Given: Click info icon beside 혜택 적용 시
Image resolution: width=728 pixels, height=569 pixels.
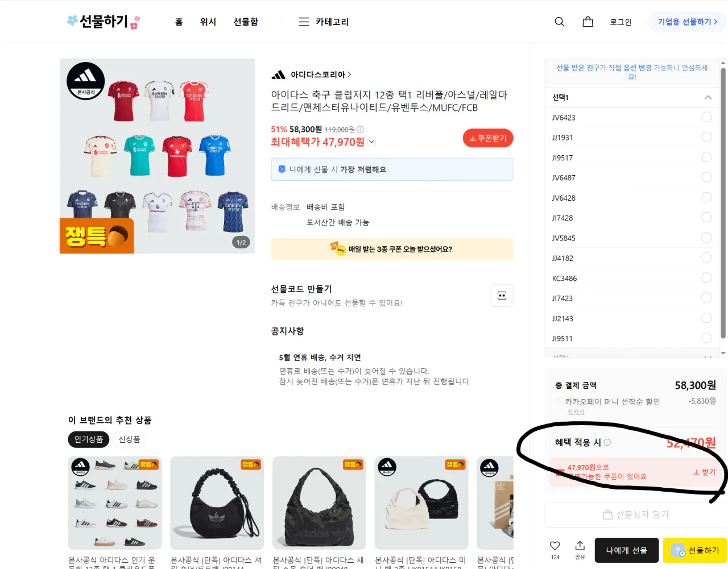Looking at the screenshot, I should [607, 442].
